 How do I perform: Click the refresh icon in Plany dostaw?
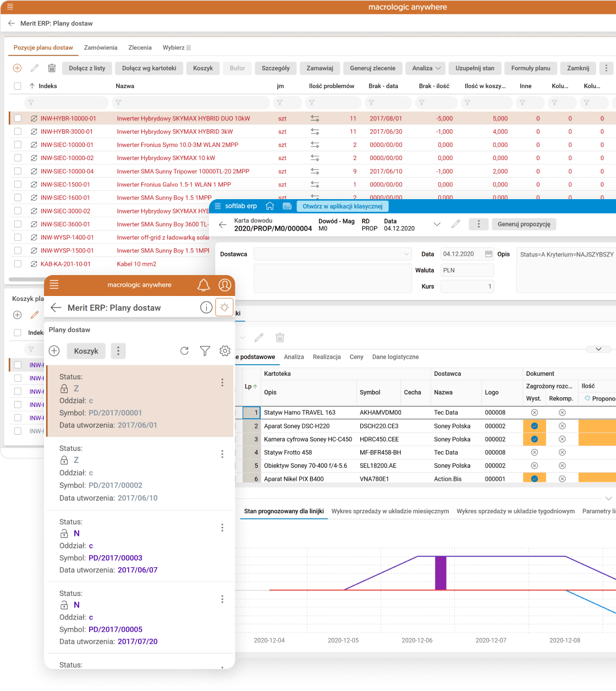click(x=185, y=351)
